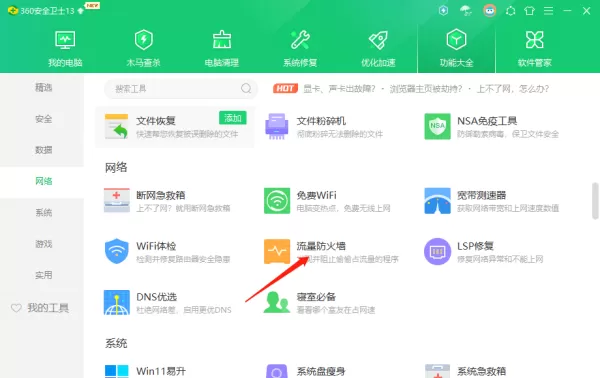This screenshot has height=378, width=600.
Task: Click the 宽带测速器 title text
Action: pos(481,195)
